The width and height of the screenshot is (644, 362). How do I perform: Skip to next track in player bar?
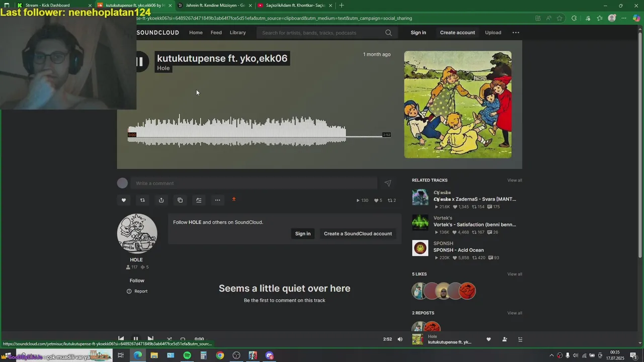[150, 339]
